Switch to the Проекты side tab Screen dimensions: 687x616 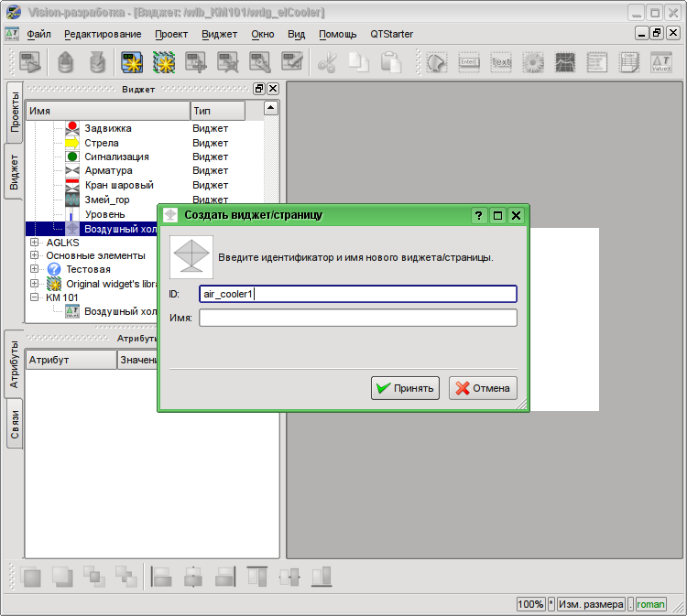(15, 112)
